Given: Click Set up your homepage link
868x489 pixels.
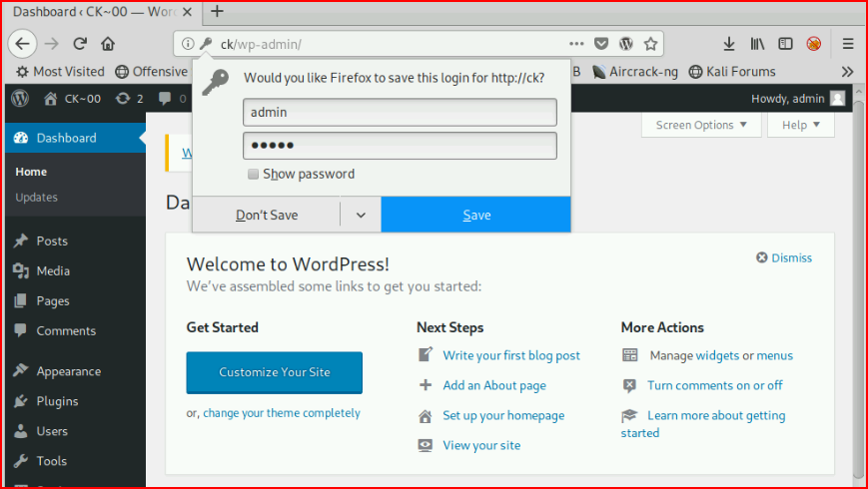Looking at the screenshot, I should 503,415.
